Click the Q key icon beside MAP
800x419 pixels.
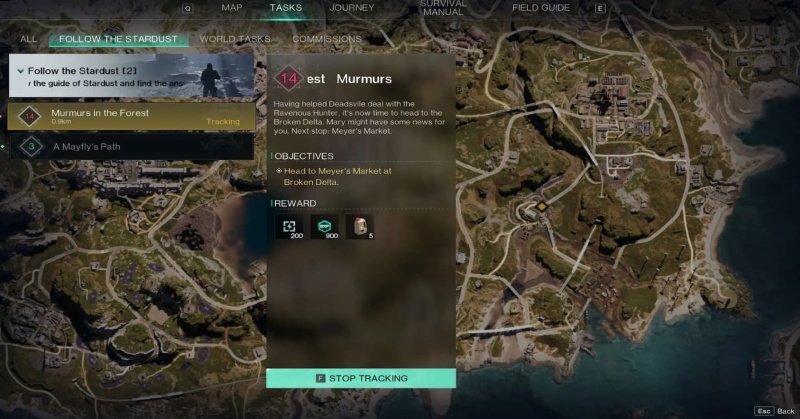click(187, 8)
